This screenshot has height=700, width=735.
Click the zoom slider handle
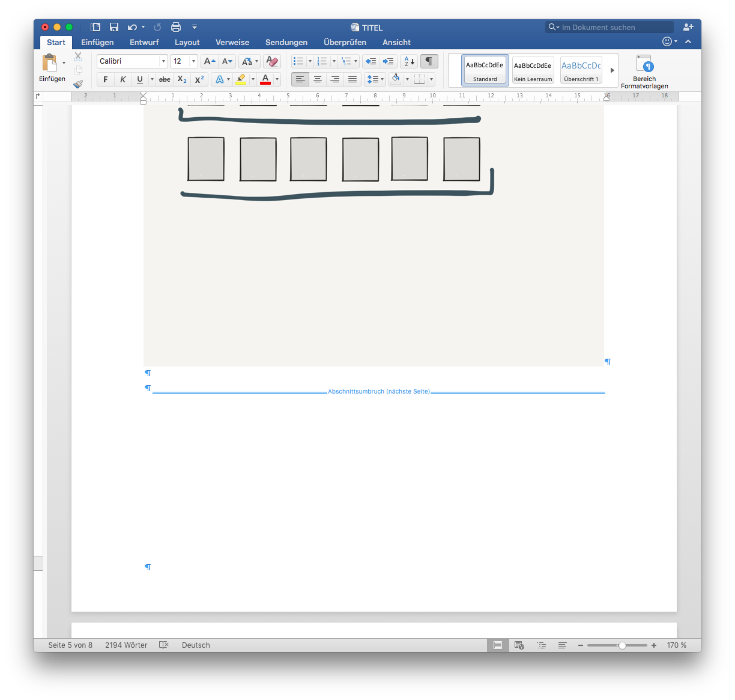point(622,645)
